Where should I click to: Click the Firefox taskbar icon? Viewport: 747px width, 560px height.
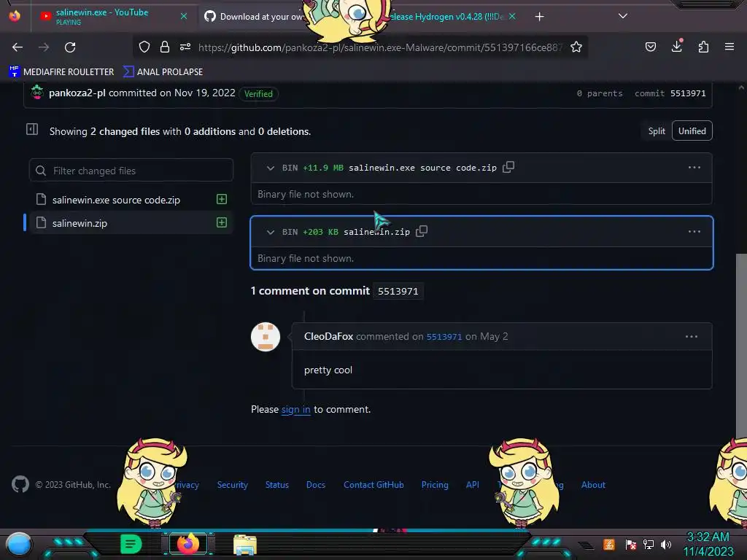187,544
